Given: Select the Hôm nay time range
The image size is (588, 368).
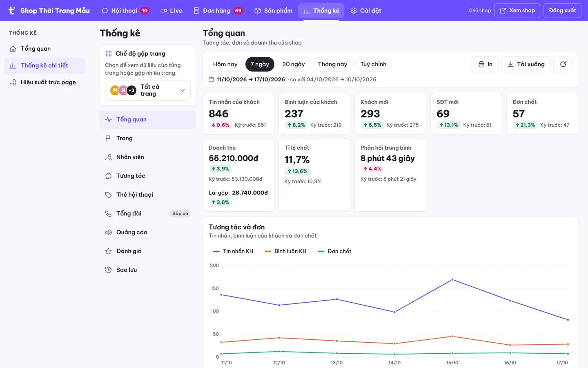Looking at the screenshot, I should [x=225, y=64].
